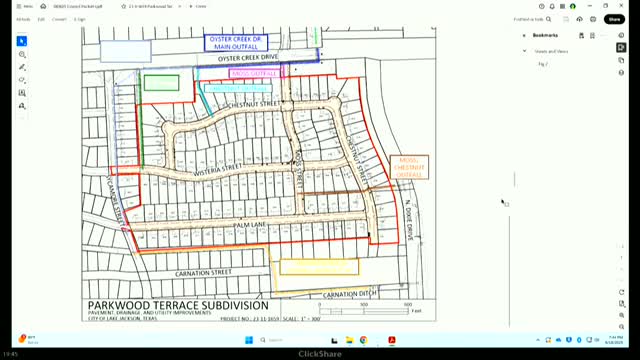This screenshot has height=360, width=640.
Task: Open Bookmarks panel options menu
Action: tap(604, 36)
